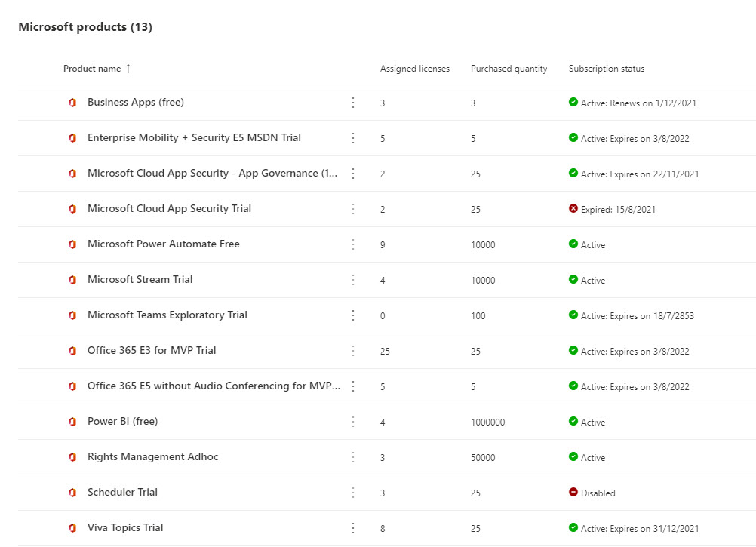The width and height of the screenshot is (756, 547).
Task: Open more actions for Scheduler Trial
Action: point(353,493)
